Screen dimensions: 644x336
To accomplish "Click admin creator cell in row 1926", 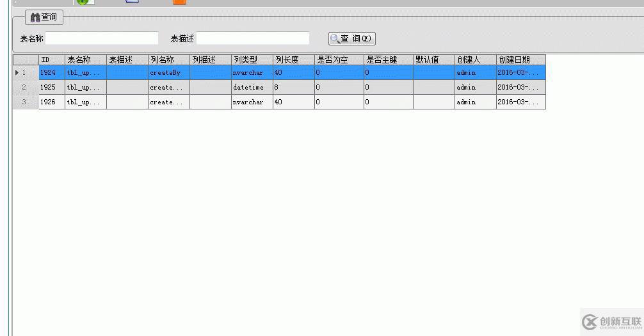I will tap(476, 102).
